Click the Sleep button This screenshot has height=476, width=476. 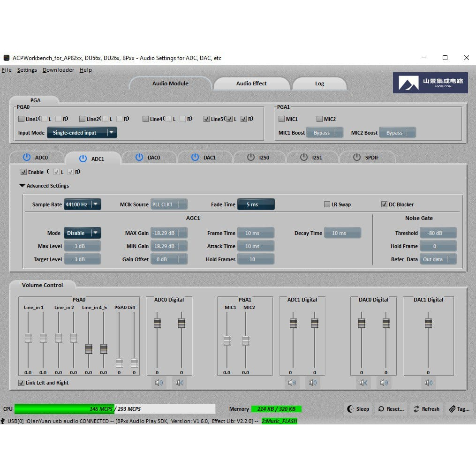(358, 409)
